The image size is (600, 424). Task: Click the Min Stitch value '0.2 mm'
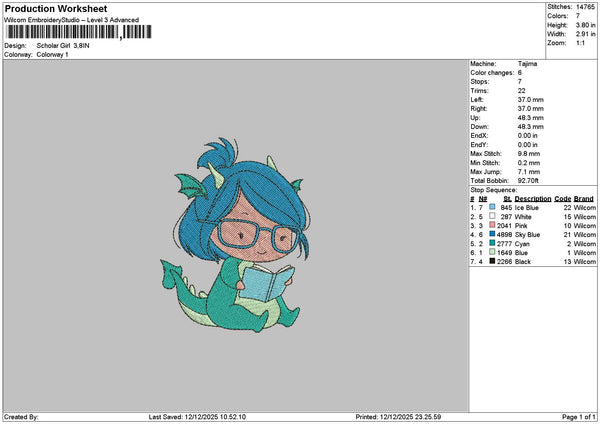(529, 163)
